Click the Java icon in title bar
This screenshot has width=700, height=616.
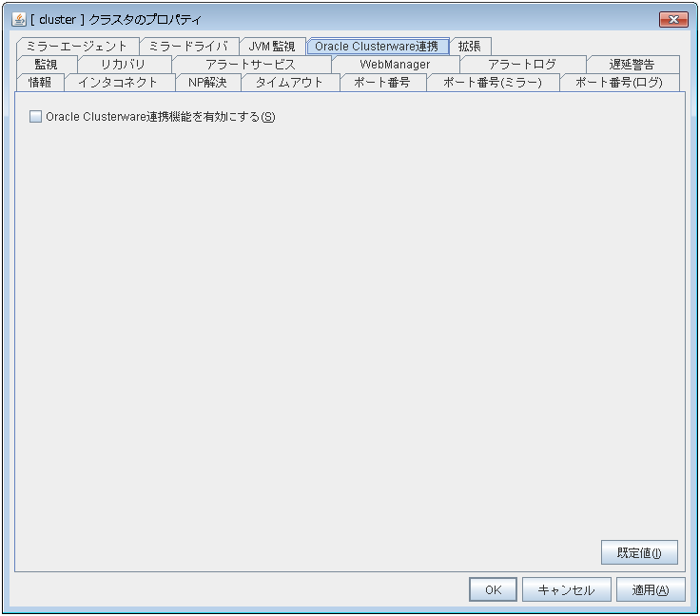(19, 19)
